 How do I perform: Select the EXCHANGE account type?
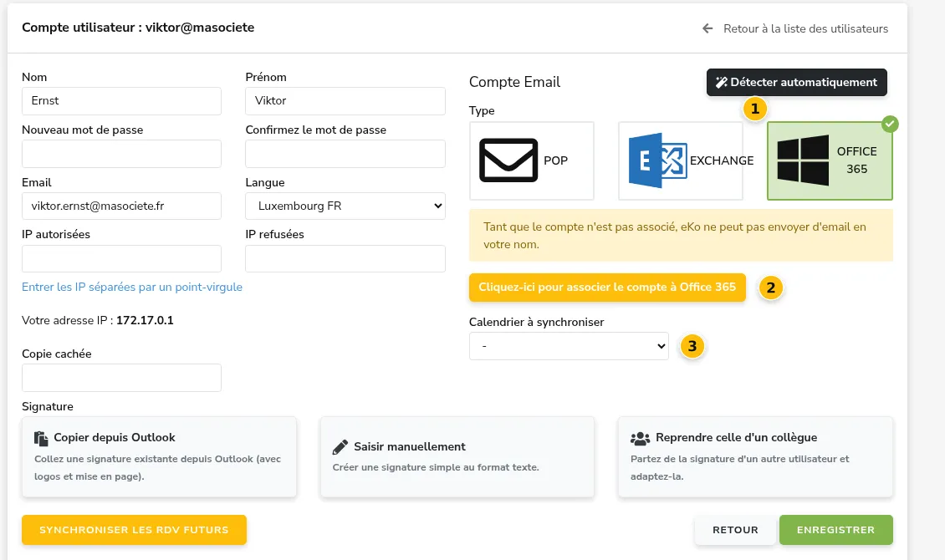(681, 160)
